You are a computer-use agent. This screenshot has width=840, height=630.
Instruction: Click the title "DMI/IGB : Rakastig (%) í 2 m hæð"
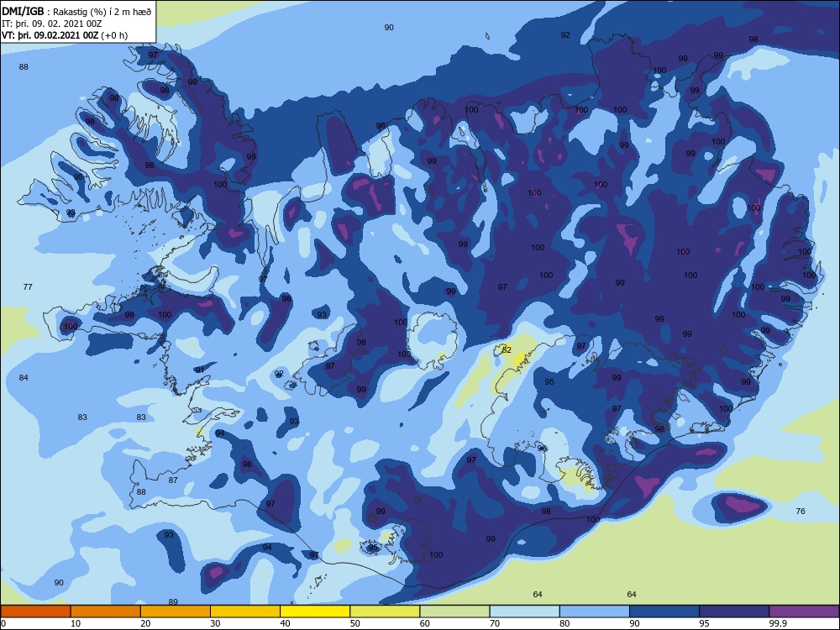click(x=76, y=12)
